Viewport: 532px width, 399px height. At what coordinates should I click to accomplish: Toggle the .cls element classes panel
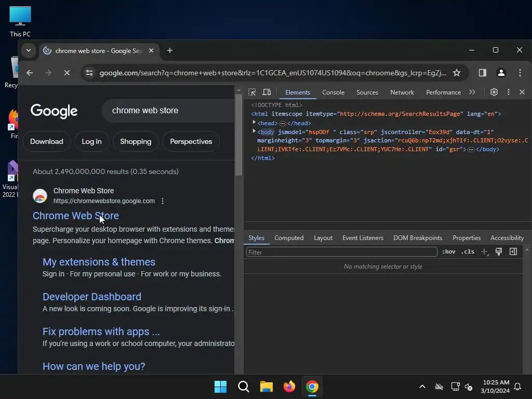tap(468, 252)
